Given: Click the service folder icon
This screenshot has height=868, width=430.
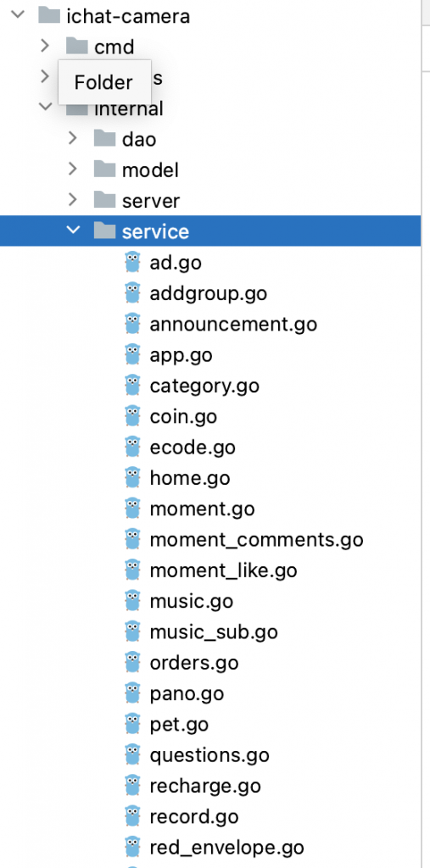Looking at the screenshot, I should (104, 231).
